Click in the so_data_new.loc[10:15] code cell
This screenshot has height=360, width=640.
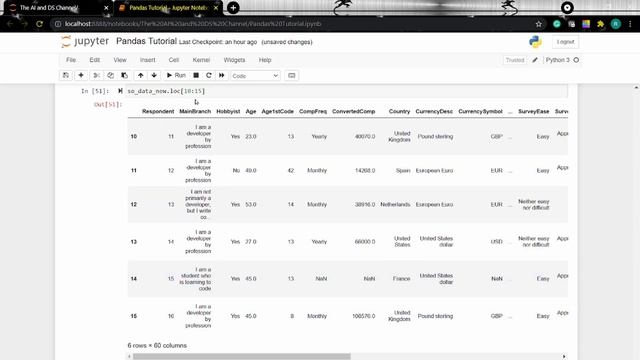[x=345, y=91]
